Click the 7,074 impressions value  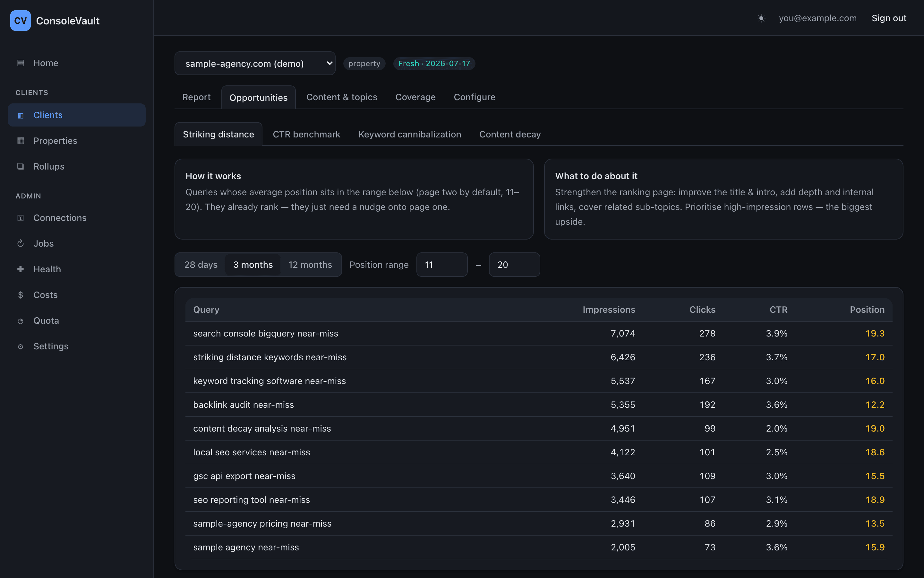click(x=623, y=333)
